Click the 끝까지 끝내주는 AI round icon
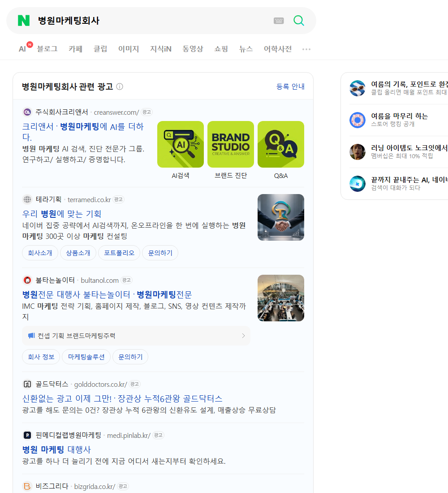This screenshot has width=448, height=493. [358, 184]
